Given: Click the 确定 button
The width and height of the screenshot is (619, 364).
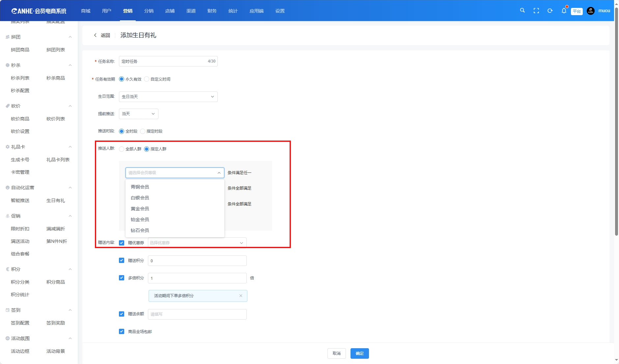Looking at the screenshot, I should [359, 353].
